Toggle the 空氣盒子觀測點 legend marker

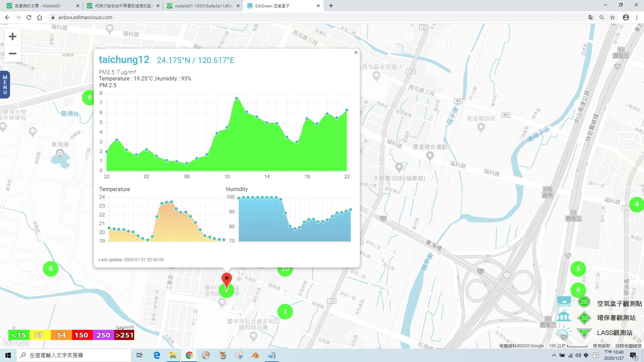tap(584, 302)
